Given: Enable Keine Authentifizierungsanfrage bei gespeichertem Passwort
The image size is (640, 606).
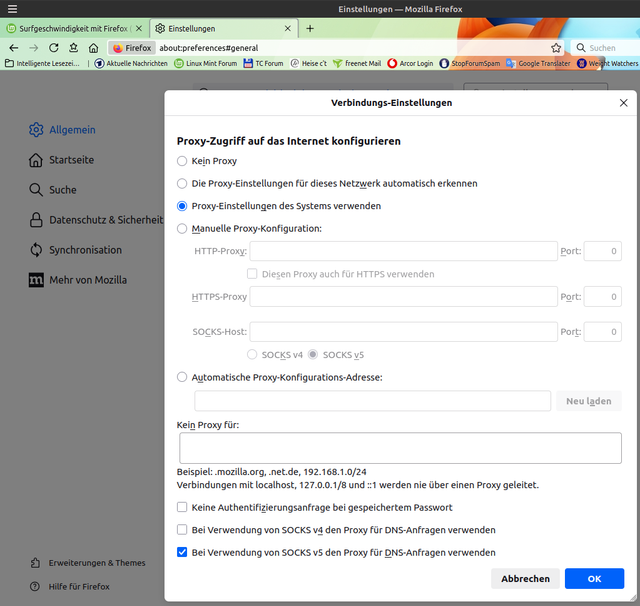Looking at the screenshot, I should pyautogui.click(x=182, y=507).
